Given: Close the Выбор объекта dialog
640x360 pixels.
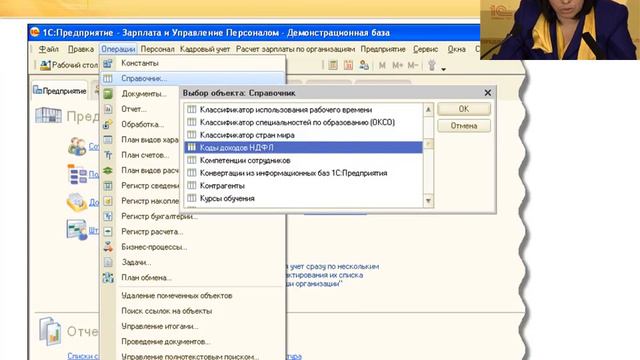Looking at the screenshot, I should (x=488, y=93).
